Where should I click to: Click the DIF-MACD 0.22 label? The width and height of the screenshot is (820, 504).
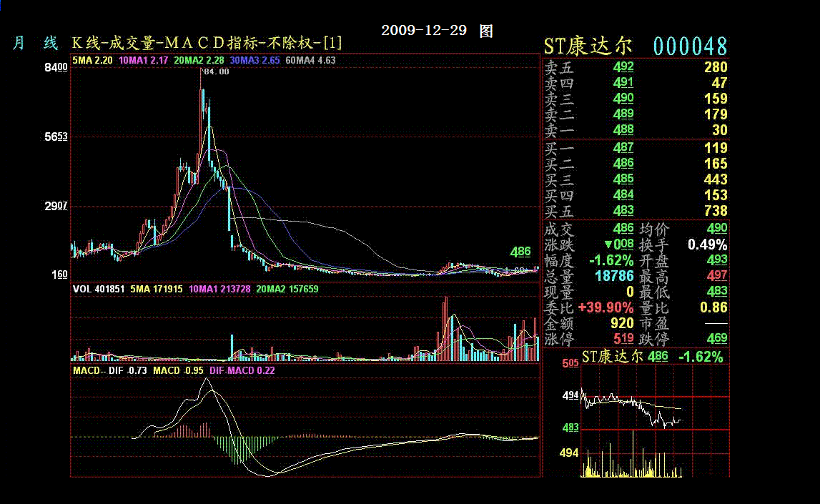pyautogui.click(x=242, y=371)
